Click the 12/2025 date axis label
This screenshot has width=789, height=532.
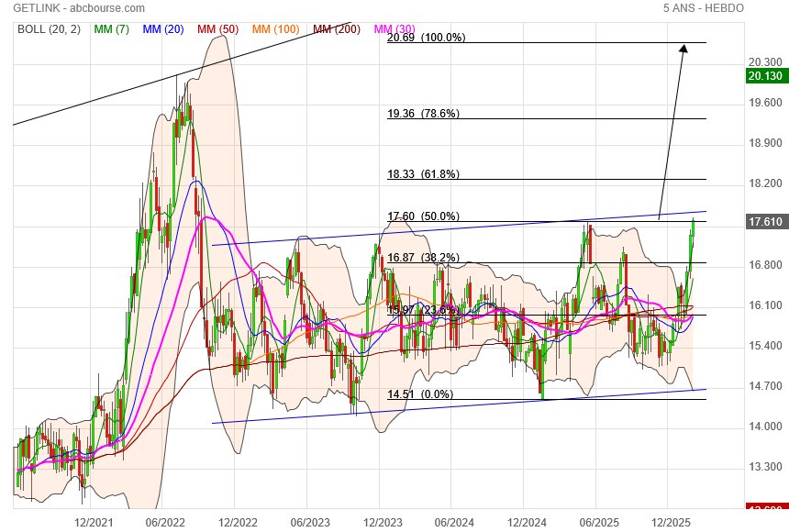(x=672, y=523)
